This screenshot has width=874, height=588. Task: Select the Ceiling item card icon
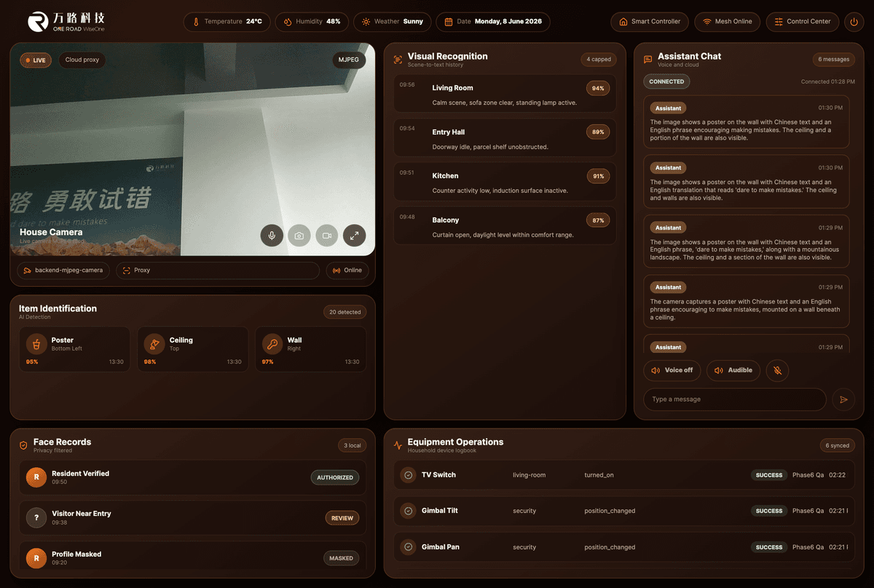click(x=154, y=343)
